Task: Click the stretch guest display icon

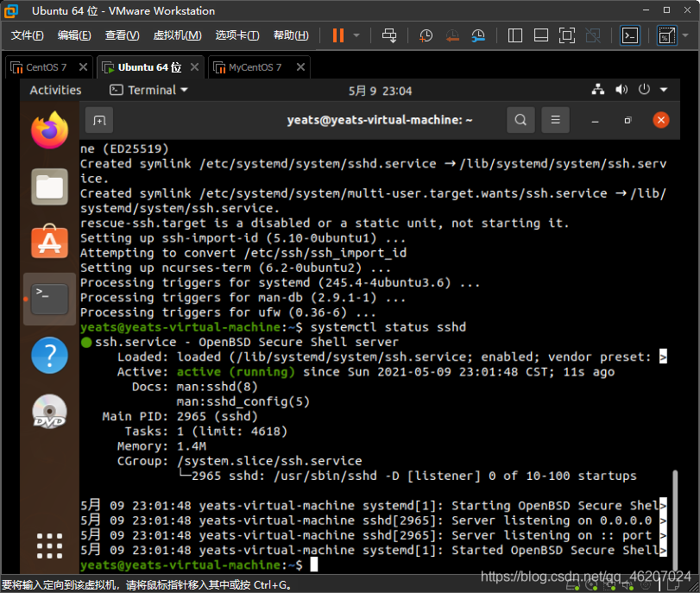Action: click(666, 35)
